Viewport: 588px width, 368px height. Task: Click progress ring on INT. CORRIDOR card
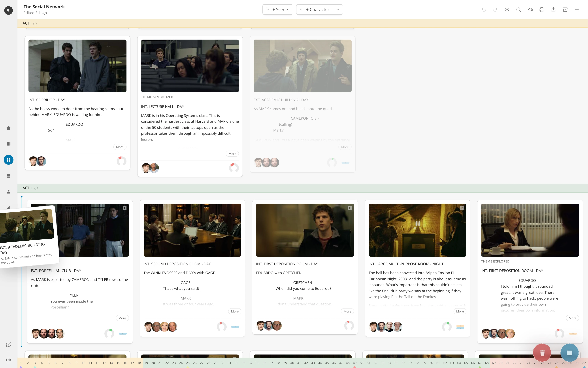coord(121,161)
